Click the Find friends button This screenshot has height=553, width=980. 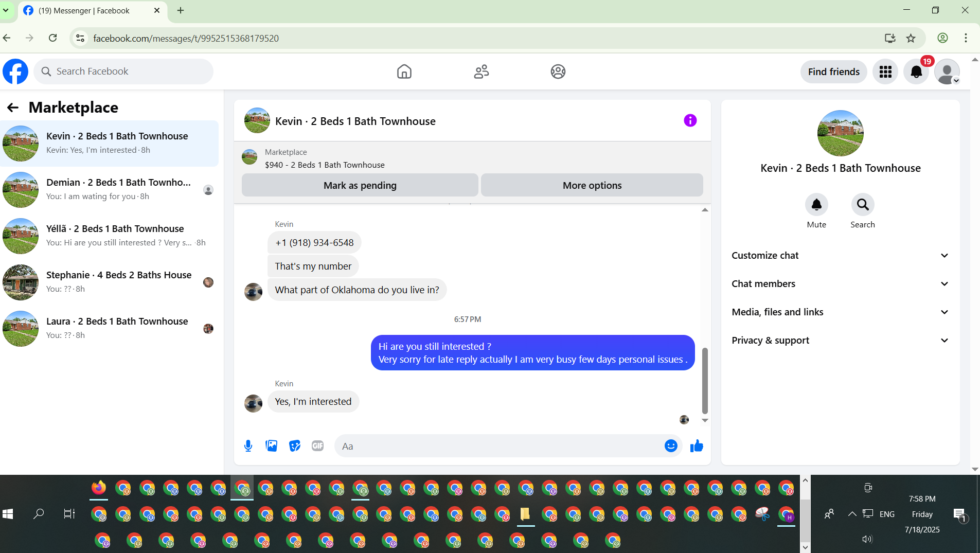pyautogui.click(x=834, y=72)
